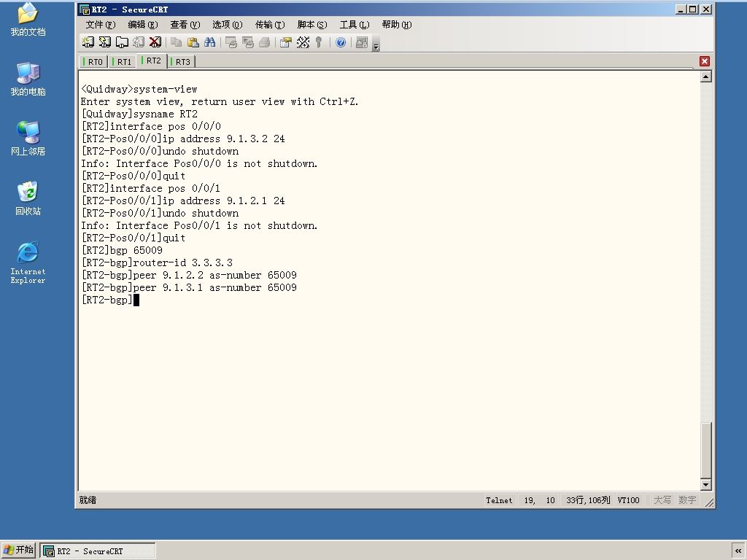Click the 数字 num lock indicator
Screen dimensions: 747x560
click(687, 500)
